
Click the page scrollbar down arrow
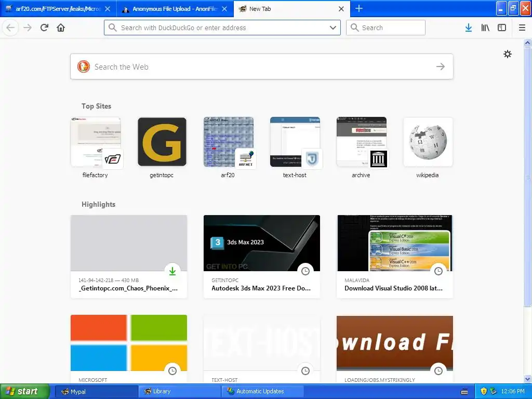pos(528,379)
